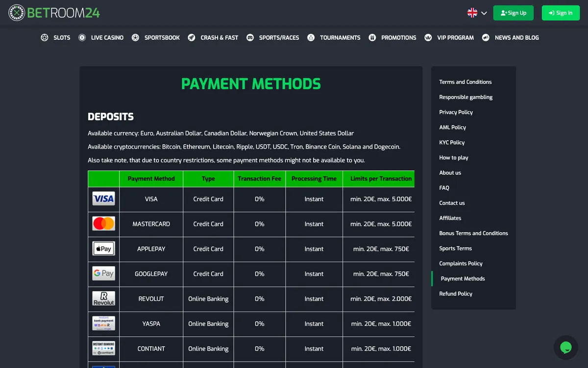Open AML Policy sidebar link
Screen dimensions: 588x368
click(453, 128)
